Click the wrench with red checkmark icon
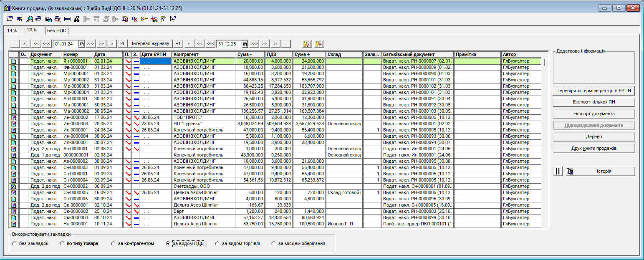Viewport: 644px width, 260px height. click(307, 44)
